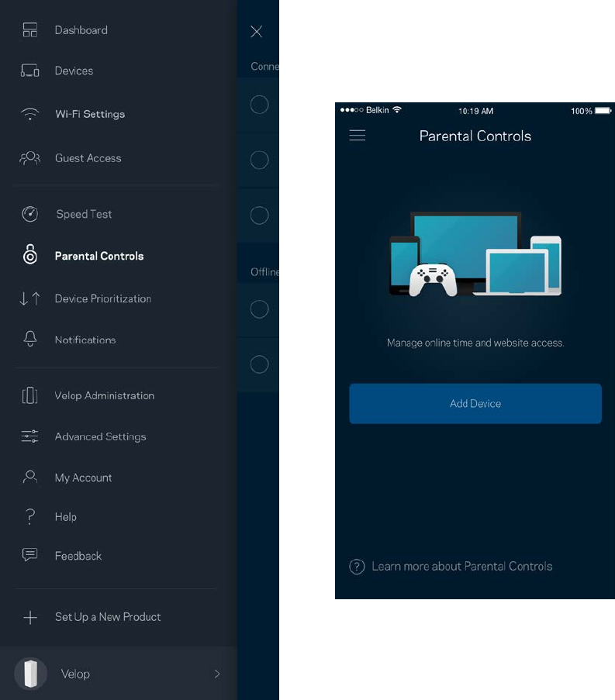Image resolution: width=615 pixels, height=700 pixels.
Task: Select the third circle under Connected list
Action: [260, 216]
